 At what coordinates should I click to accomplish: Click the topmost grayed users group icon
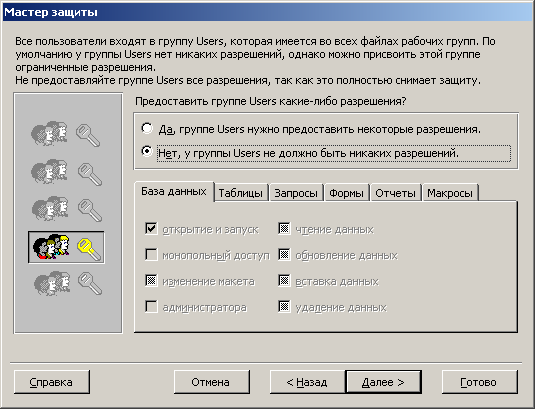pos(49,133)
